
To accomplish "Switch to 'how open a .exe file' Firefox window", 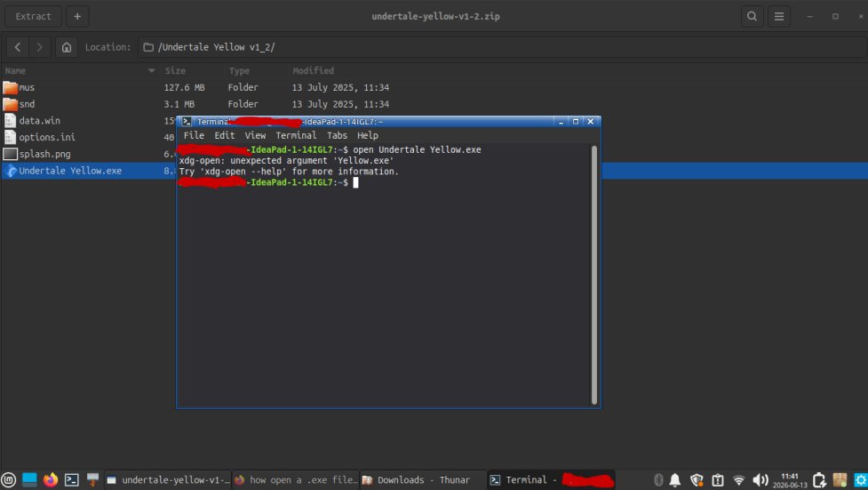I will coord(296,480).
